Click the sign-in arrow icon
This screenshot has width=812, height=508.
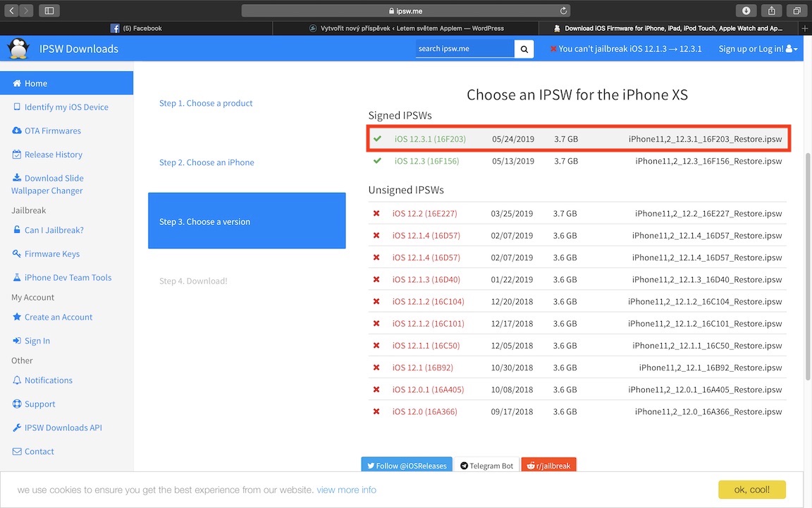(17, 341)
